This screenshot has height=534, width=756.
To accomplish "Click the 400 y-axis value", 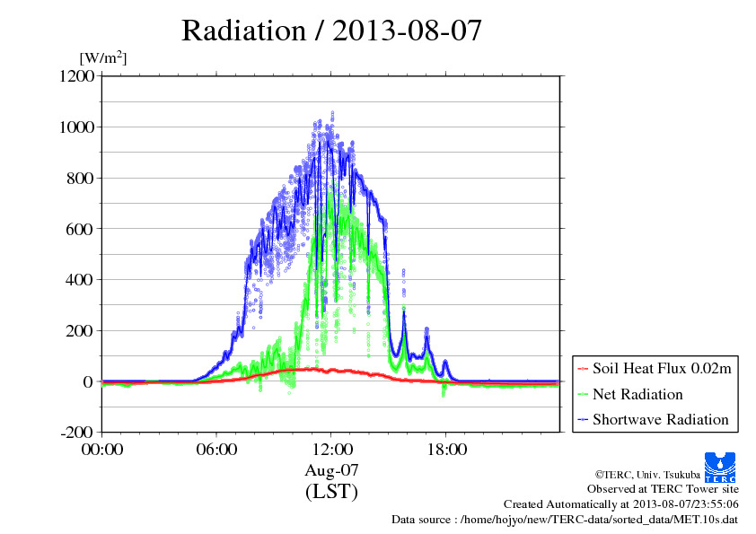I will pyautogui.click(x=80, y=279).
